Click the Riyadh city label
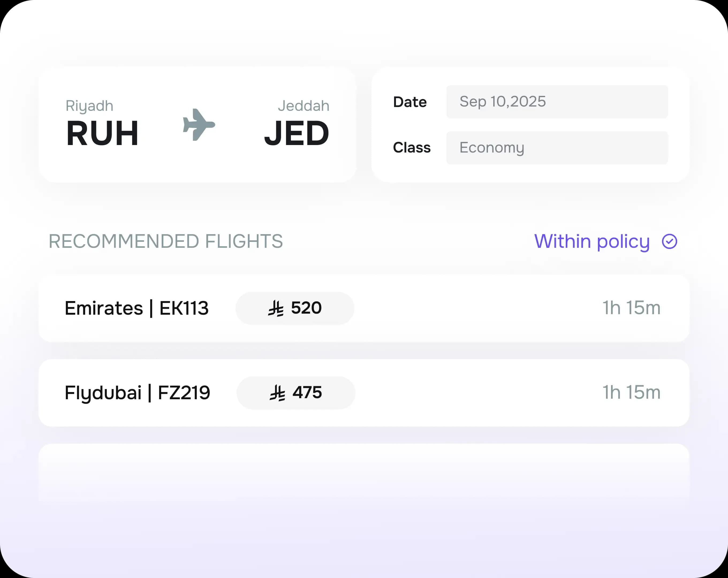Viewport: 728px width, 578px height. [x=89, y=105]
